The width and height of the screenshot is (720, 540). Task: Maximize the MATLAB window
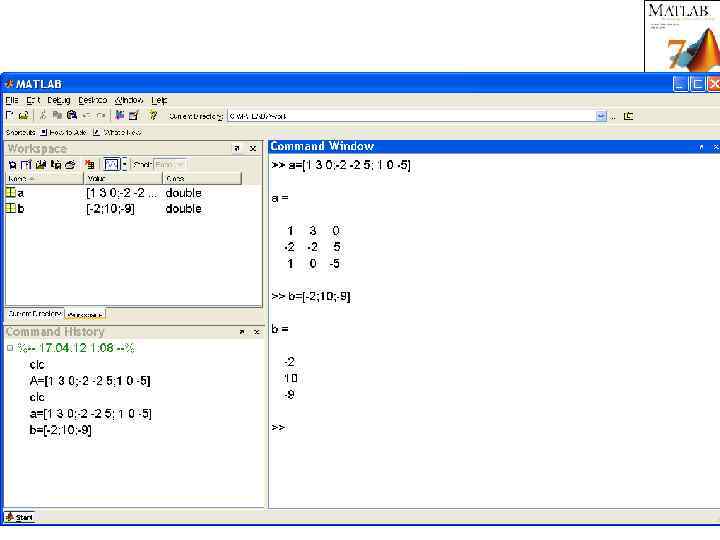coord(698,84)
